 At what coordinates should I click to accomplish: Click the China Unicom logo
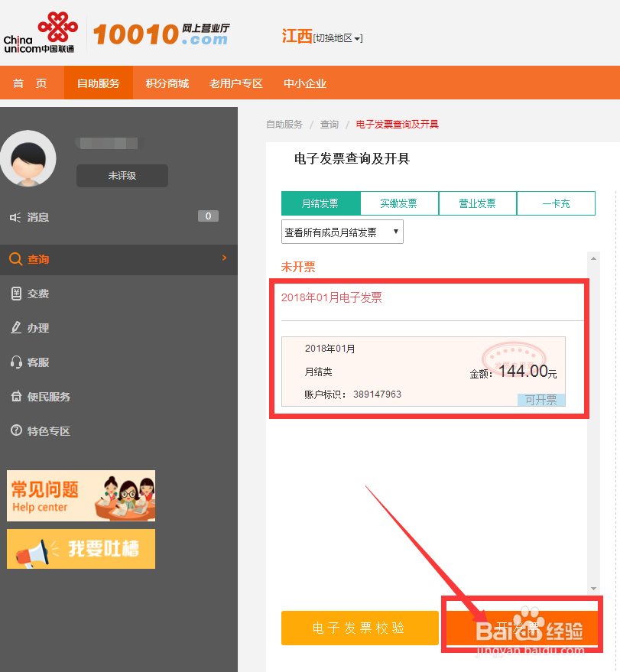pos(41,31)
